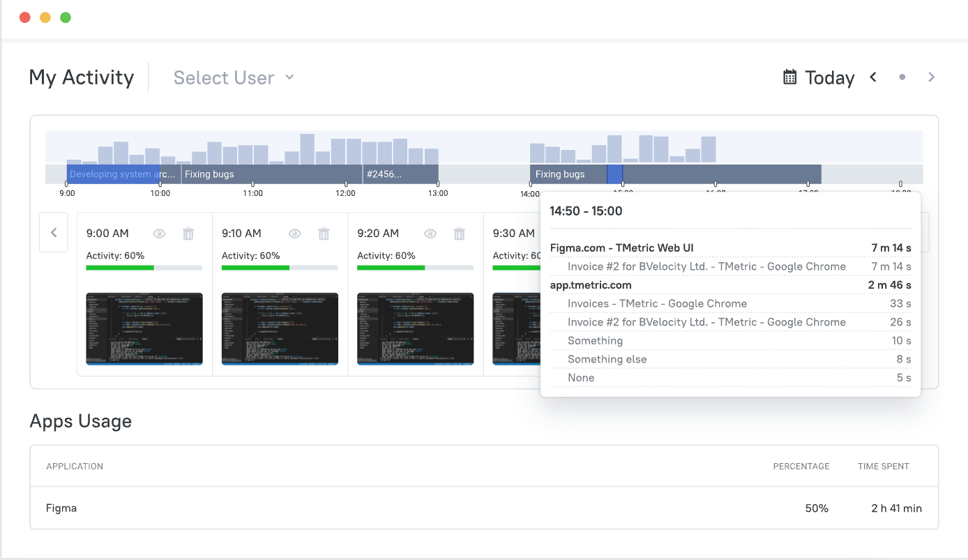Image resolution: width=968 pixels, height=560 pixels.
Task: Click the PERCENTAGE column header
Action: (801, 466)
